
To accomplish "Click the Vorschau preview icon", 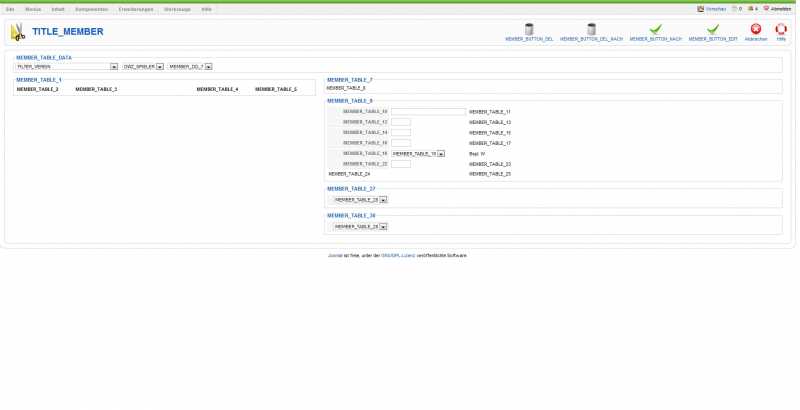I will pos(701,8).
